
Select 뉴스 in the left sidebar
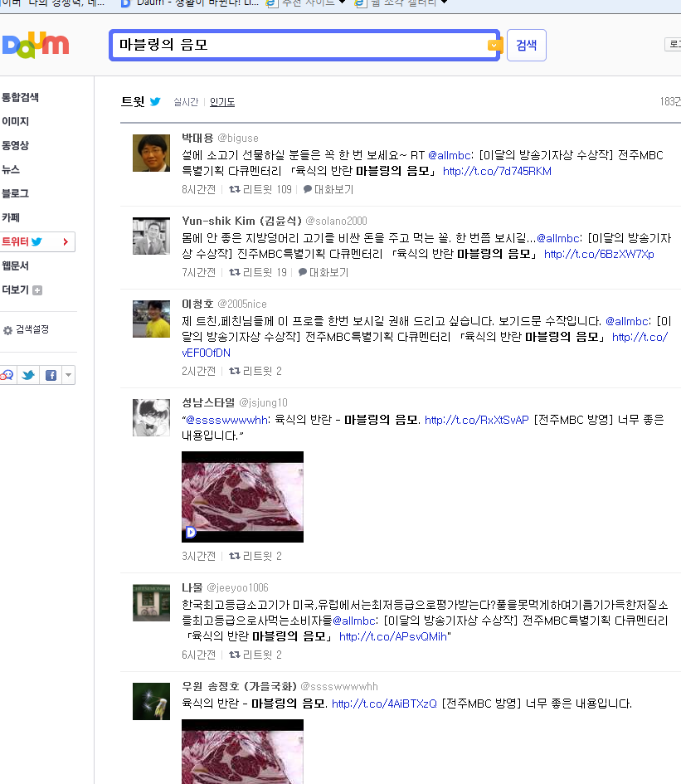(11, 169)
